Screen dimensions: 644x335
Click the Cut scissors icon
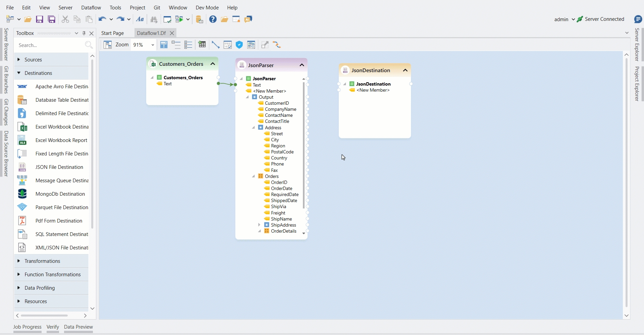coord(65,19)
